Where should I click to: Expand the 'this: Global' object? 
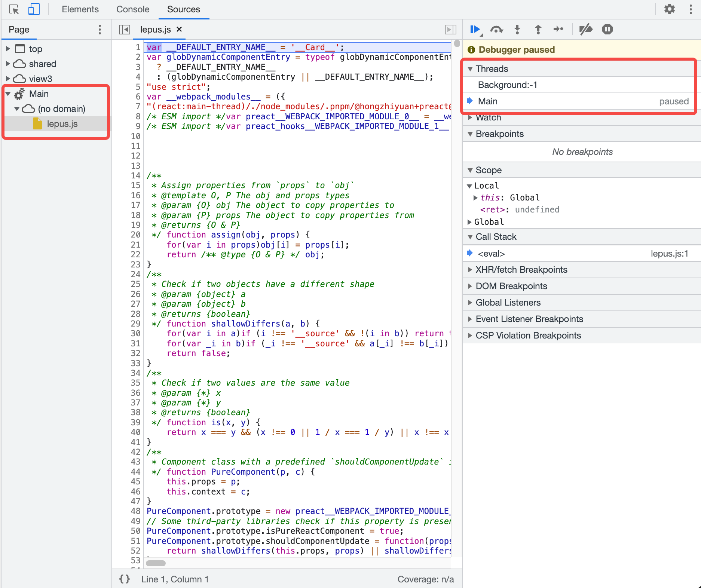click(475, 197)
